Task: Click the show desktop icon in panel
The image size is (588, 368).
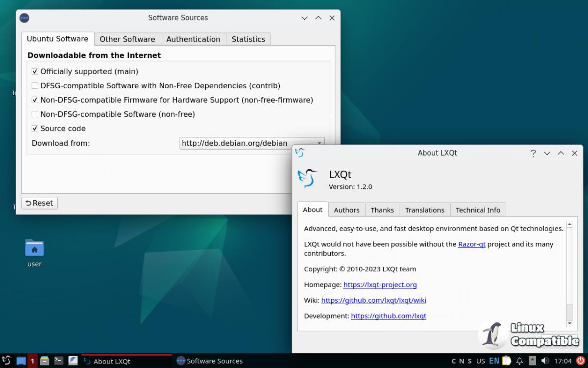Action: point(21,361)
